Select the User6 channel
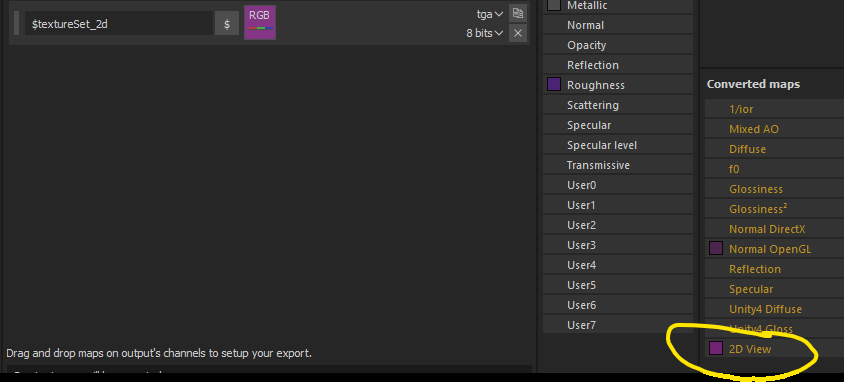 click(x=617, y=305)
